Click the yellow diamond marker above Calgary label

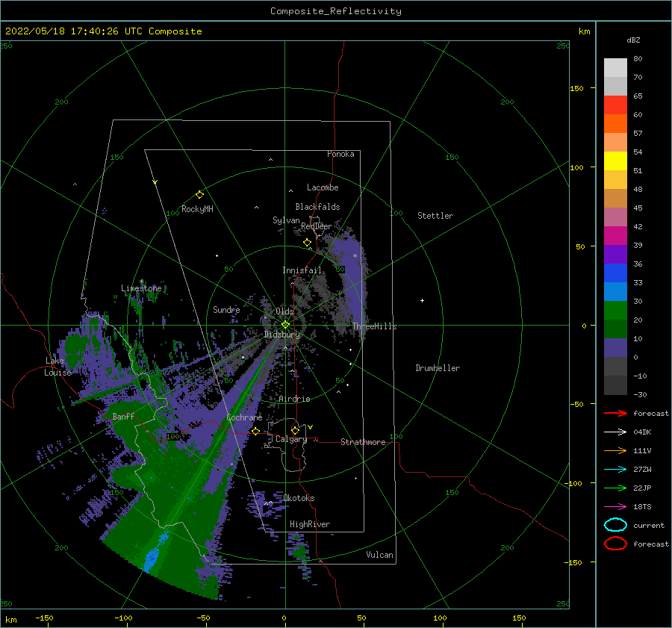pos(295,430)
